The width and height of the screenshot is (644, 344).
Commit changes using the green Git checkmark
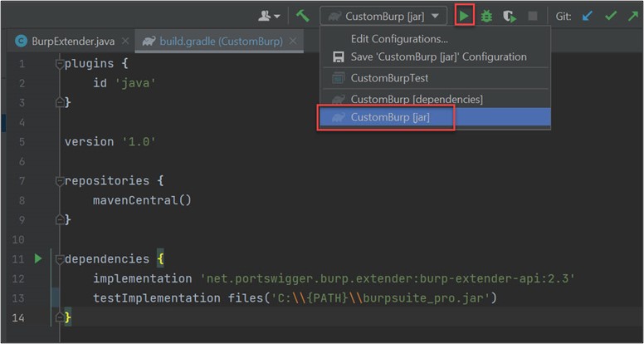tap(610, 16)
